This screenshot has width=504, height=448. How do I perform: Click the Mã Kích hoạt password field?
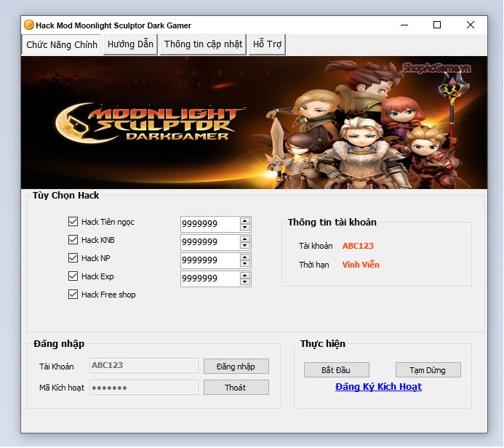click(x=144, y=388)
